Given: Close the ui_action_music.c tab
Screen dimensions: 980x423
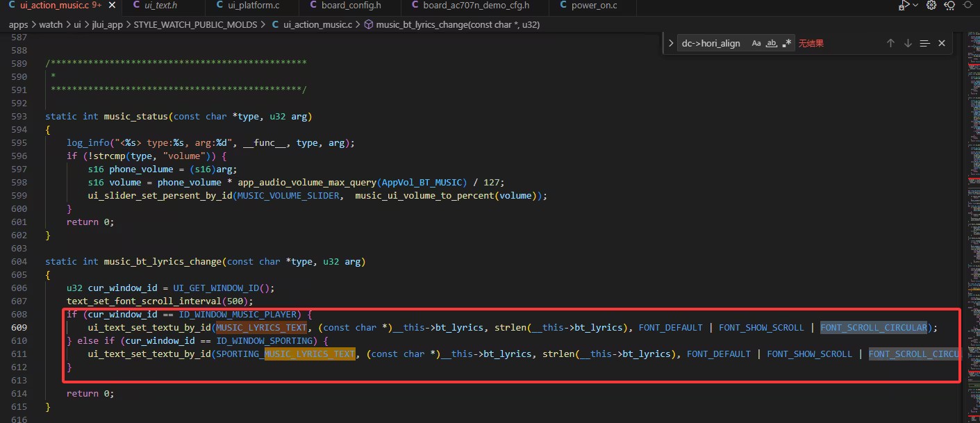Looking at the screenshot, I should click(112, 6).
